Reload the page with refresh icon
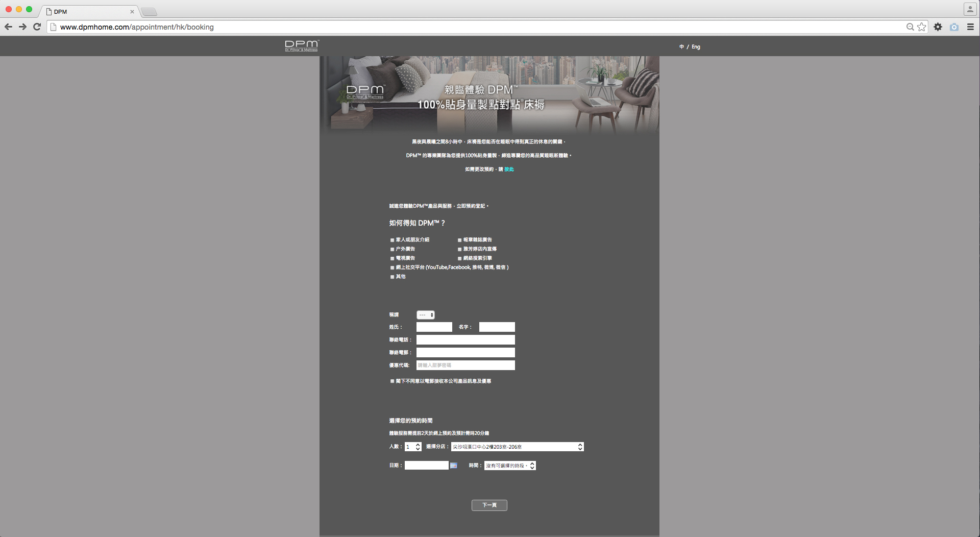Viewport: 980px width, 537px height. click(x=37, y=27)
